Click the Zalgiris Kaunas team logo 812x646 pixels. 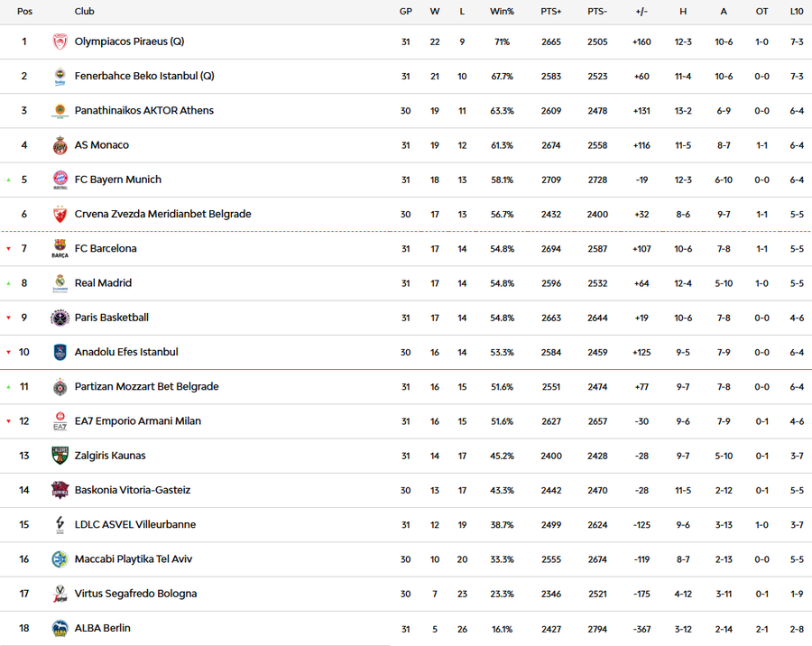coord(60,456)
